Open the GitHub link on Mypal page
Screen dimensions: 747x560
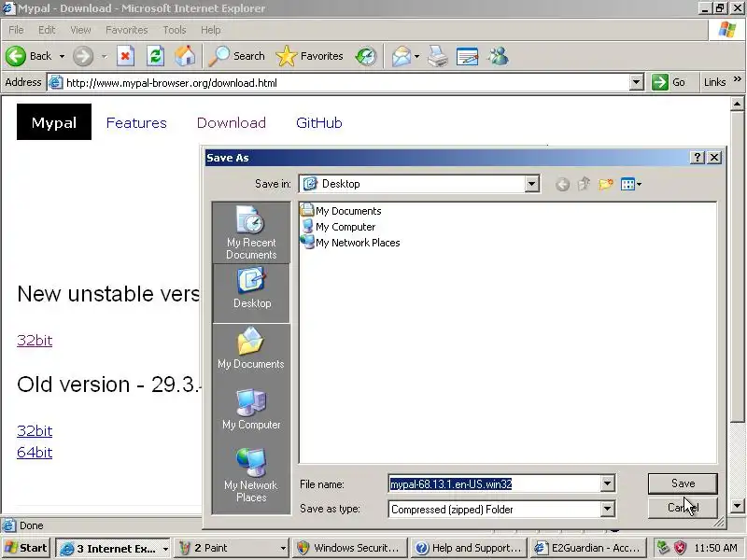pyautogui.click(x=319, y=123)
